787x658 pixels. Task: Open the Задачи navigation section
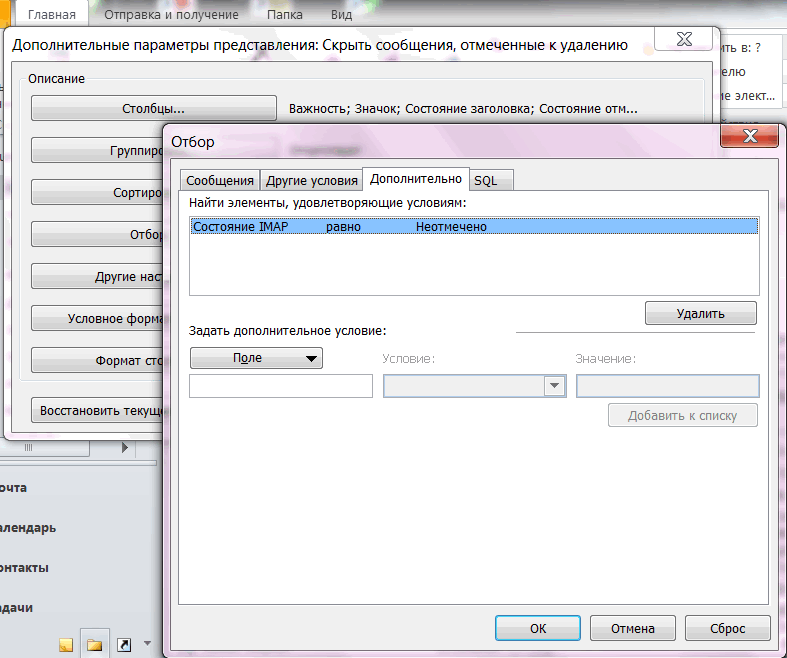point(17,608)
